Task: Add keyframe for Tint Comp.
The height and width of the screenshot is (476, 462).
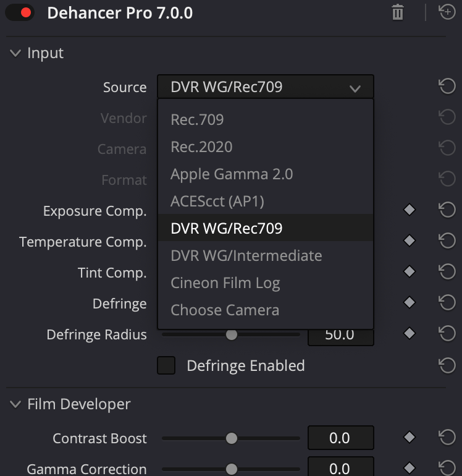Action: tap(409, 271)
